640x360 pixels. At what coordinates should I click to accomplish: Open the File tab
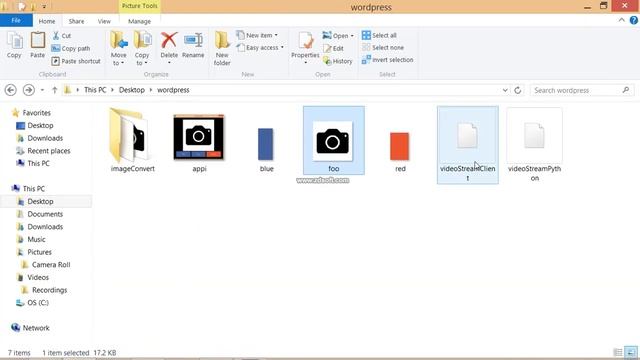click(16, 20)
